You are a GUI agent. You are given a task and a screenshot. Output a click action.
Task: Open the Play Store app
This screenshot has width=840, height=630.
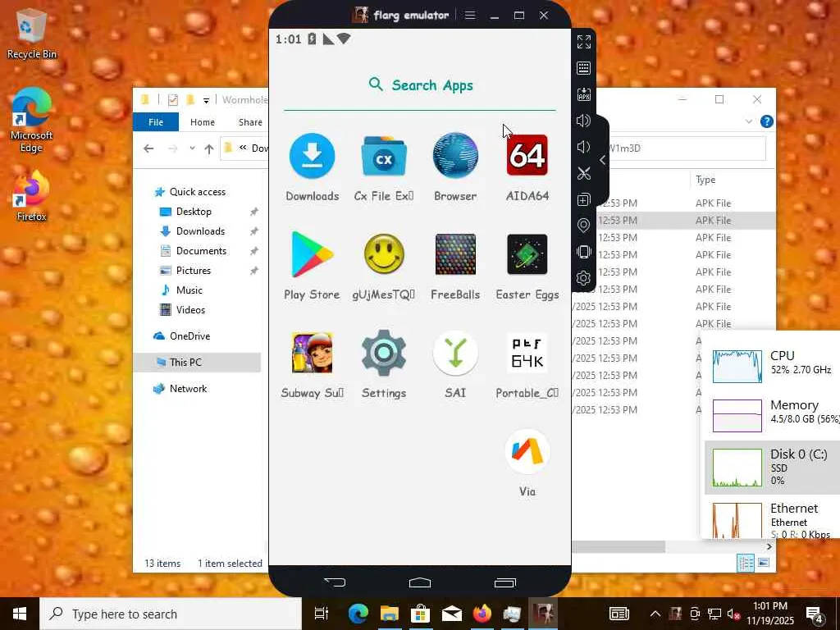click(313, 254)
